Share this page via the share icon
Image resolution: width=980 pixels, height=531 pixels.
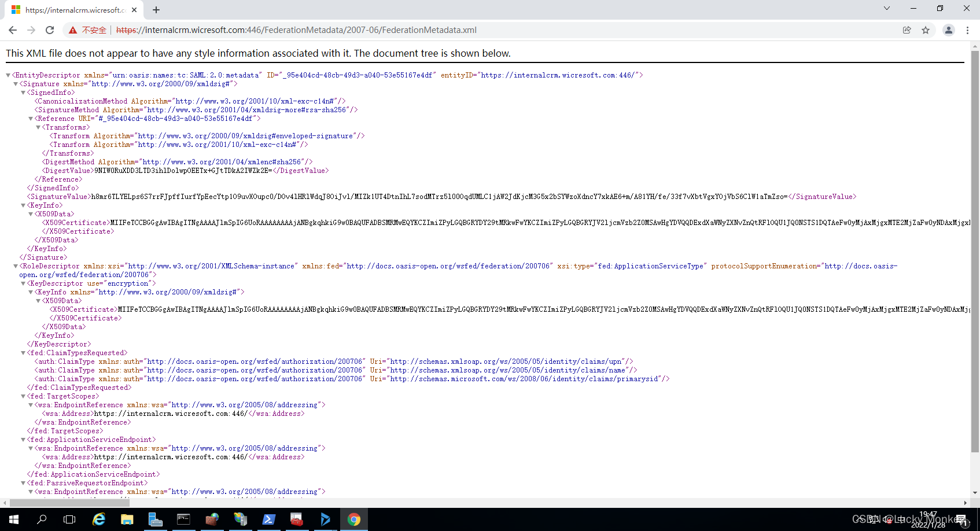point(907,30)
